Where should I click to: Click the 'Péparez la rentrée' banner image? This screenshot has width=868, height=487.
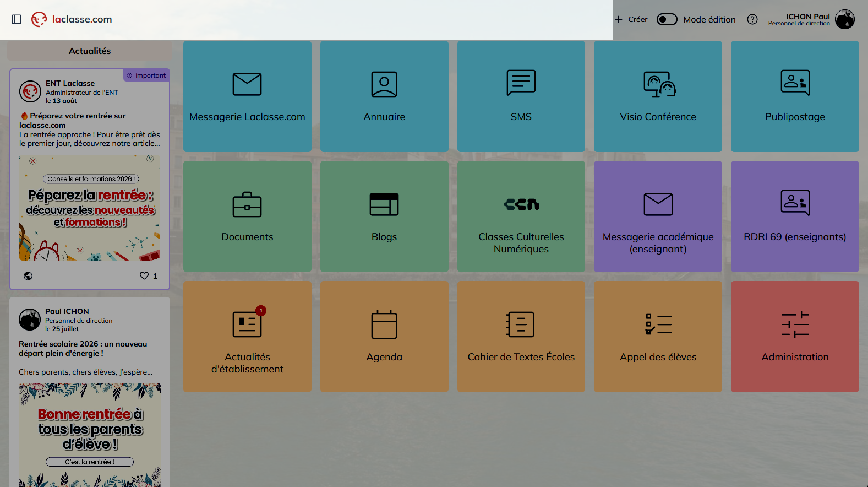point(90,208)
